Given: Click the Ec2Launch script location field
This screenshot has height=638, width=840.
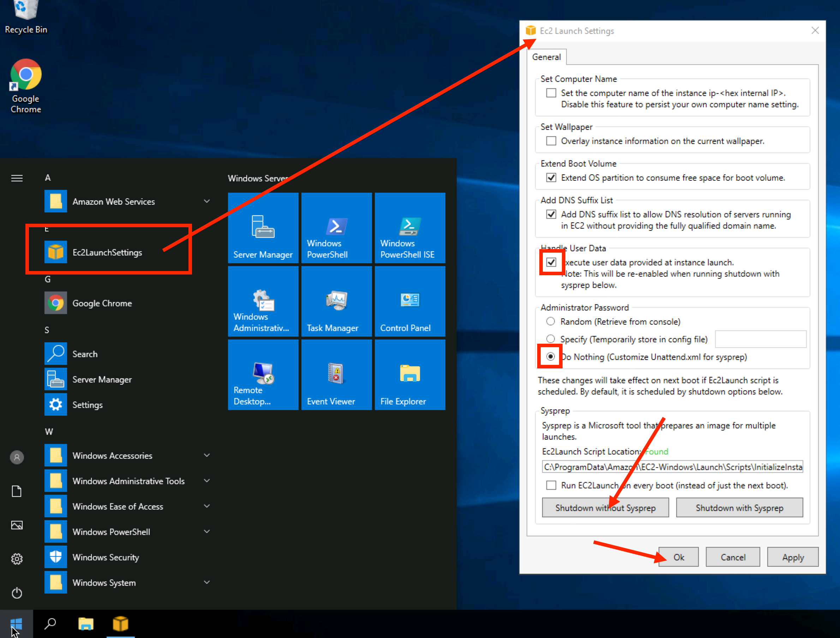Looking at the screenshot, I should pyautogui.click(x=673, y=467).
